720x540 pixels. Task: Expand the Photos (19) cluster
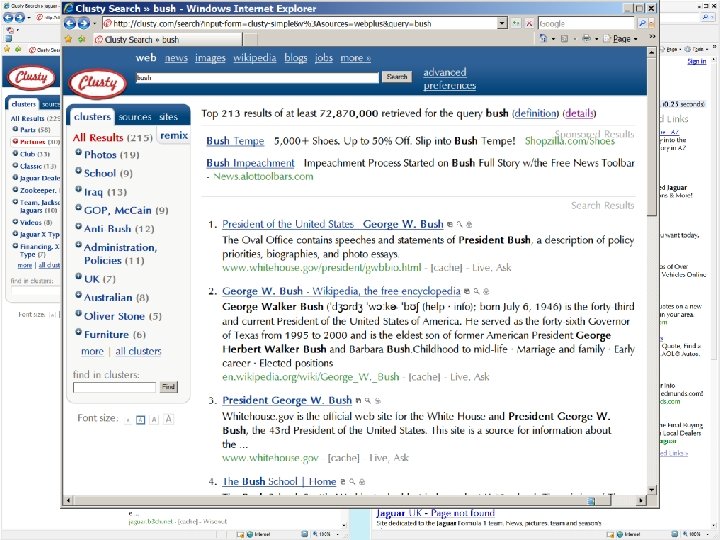79,152
